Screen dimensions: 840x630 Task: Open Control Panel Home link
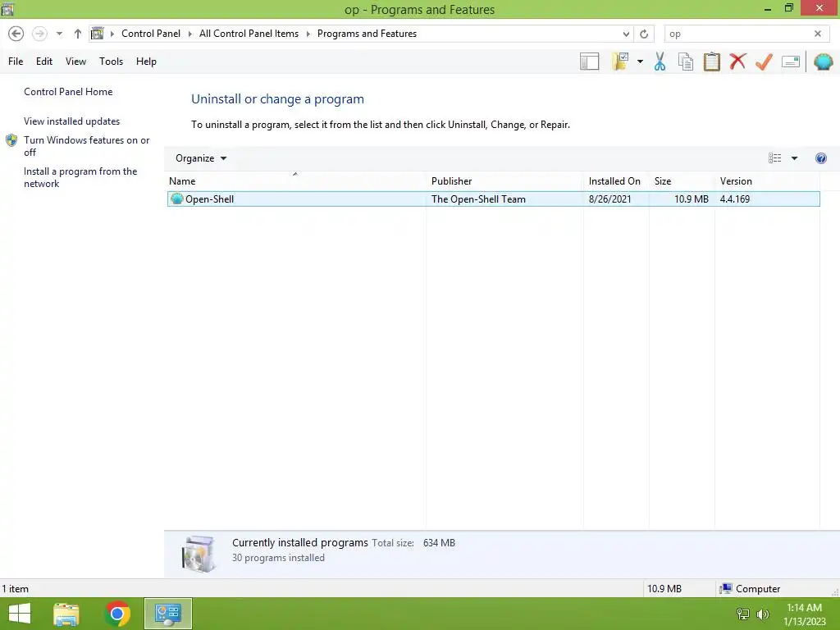(x=68, y=92)
